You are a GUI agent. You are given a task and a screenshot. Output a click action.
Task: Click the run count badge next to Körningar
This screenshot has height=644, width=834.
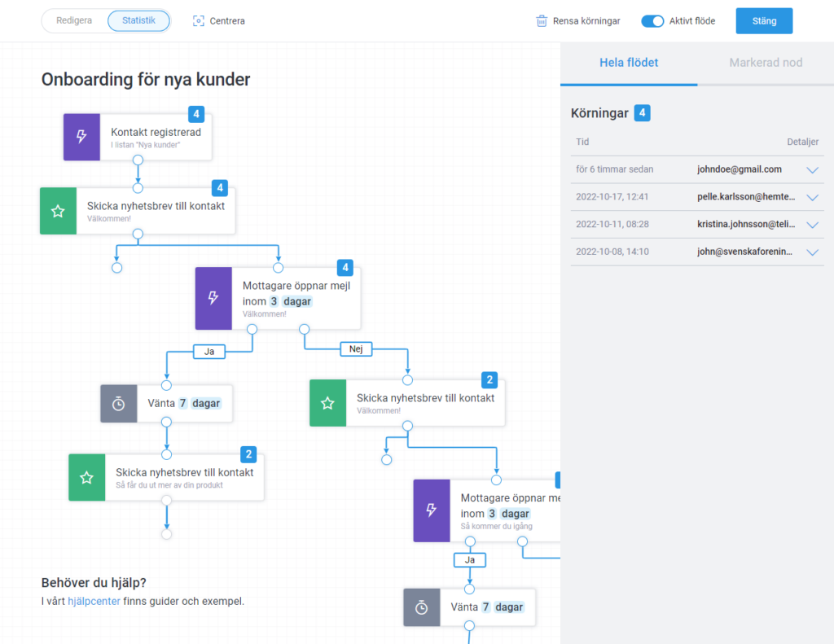643,113
